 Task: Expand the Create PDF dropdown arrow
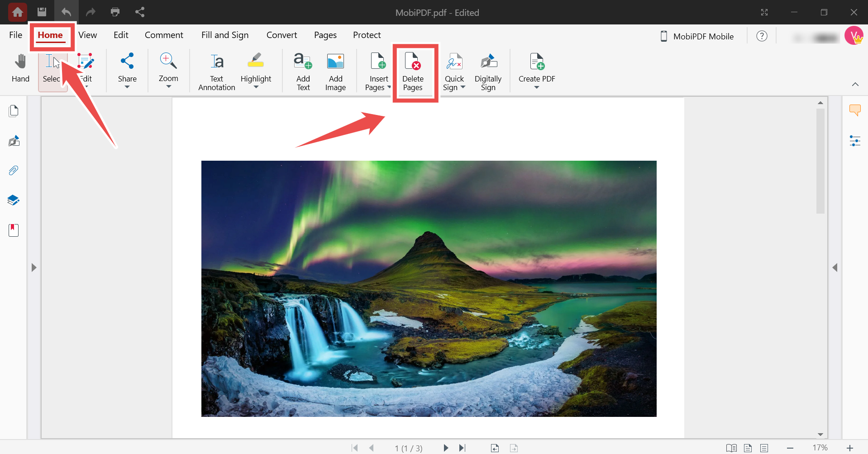[537, 87]
